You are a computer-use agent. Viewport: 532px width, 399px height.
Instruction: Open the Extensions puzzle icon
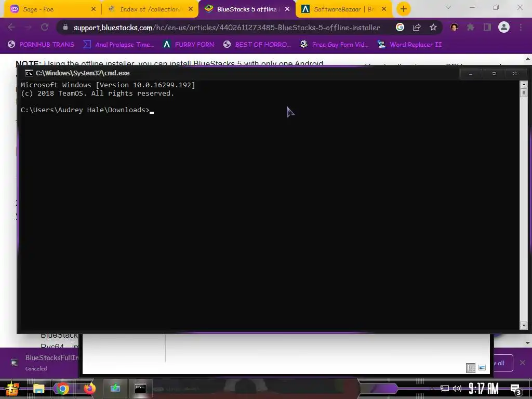click(x=471, y=27)
